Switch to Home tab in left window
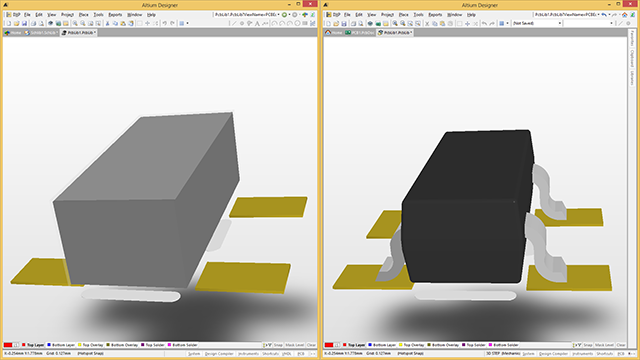The width and height of the screenshot is (640, 360). pos(13,33)
